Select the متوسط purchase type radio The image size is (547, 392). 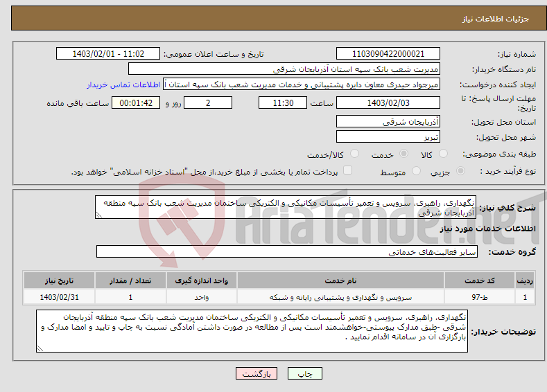[x=416, y=171]
